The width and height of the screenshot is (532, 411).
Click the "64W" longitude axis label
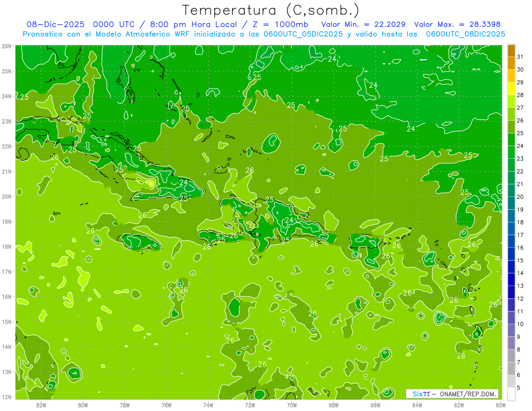pos(417,405)
